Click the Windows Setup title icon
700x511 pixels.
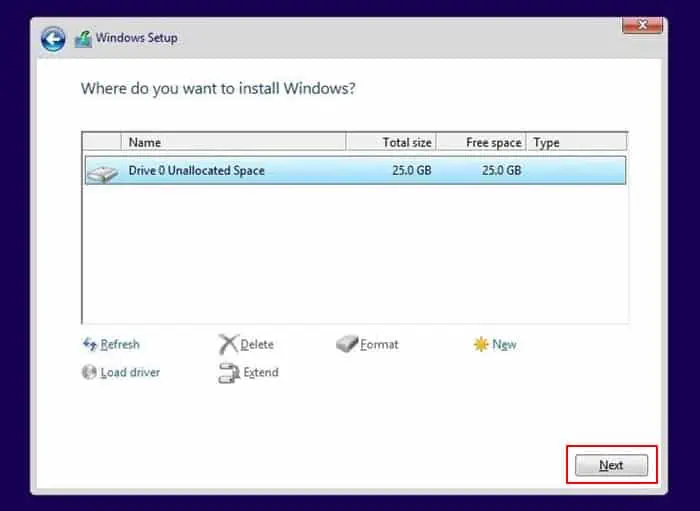coord(83,39)
